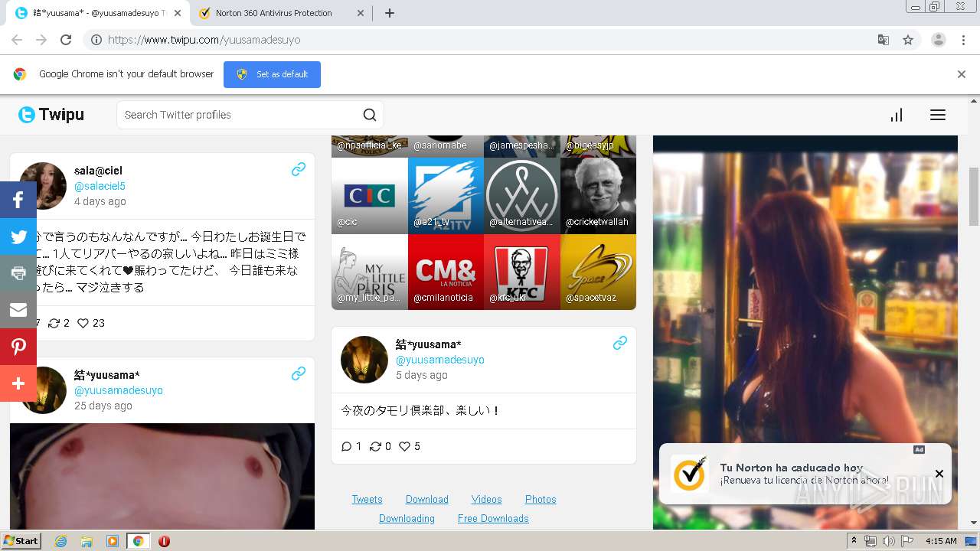Screen dimensions: 980x551
Task: Open the Windows Start menu
Action: tap(21, 541)
